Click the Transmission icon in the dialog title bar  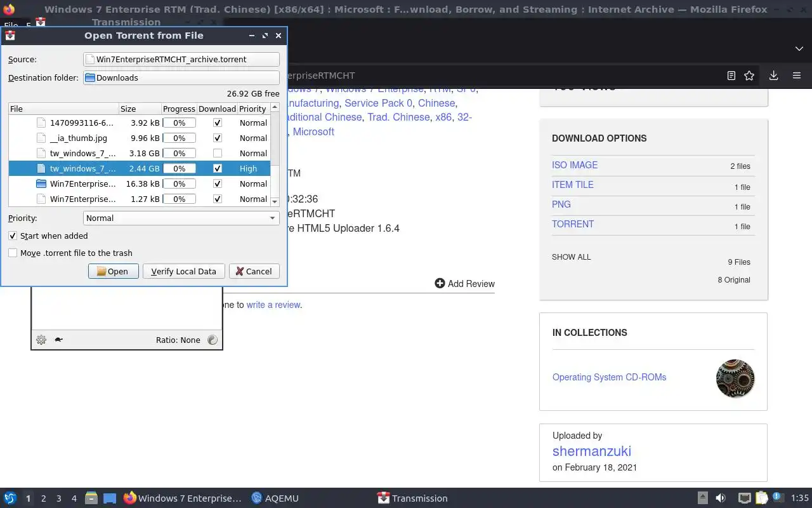click(x=10, y=36)
